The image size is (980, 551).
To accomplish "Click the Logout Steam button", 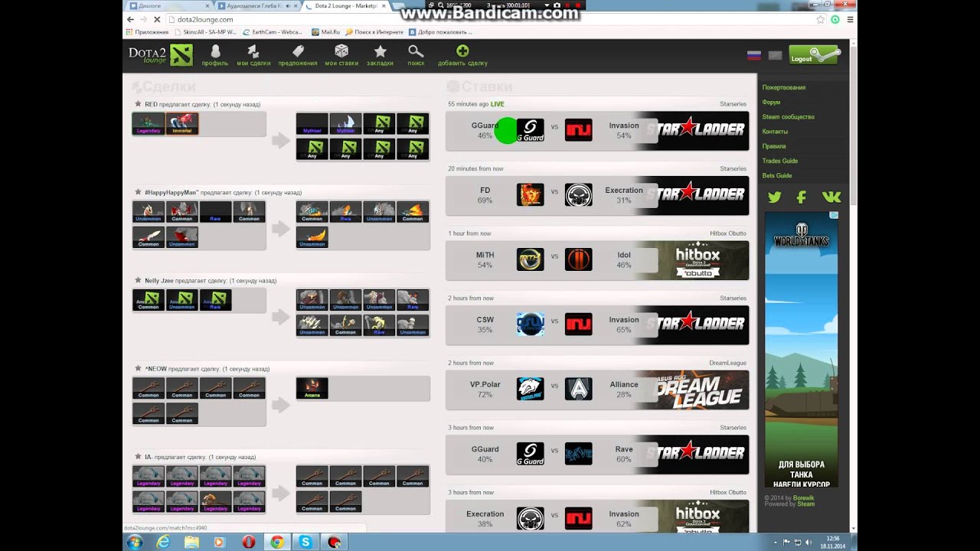I will coord(814,55).
